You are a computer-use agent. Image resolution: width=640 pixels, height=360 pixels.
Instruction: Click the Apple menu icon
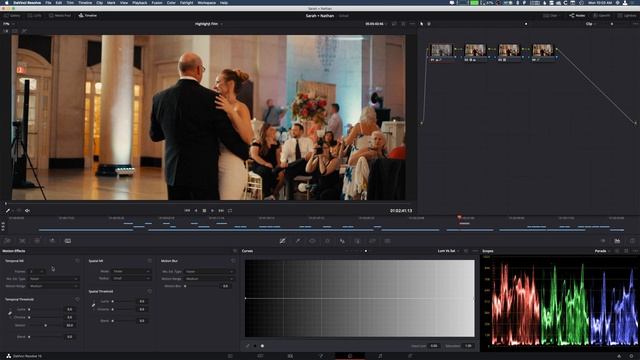(x=7, y=2)
